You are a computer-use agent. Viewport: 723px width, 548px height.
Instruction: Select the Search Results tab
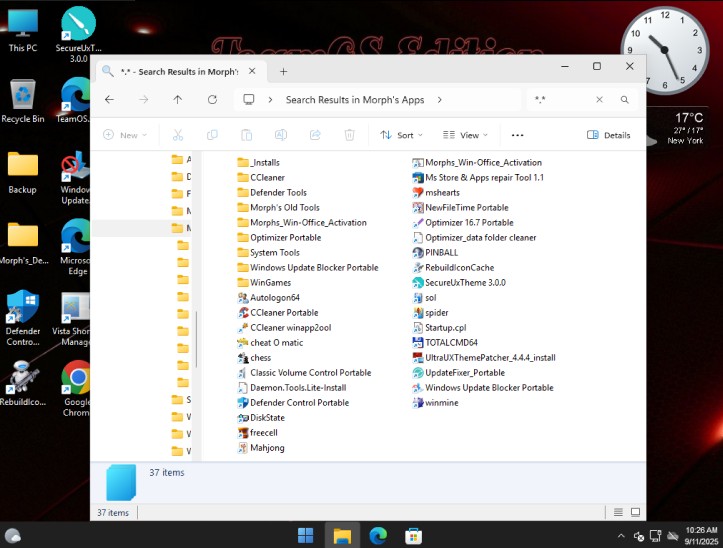click(183, 71)
